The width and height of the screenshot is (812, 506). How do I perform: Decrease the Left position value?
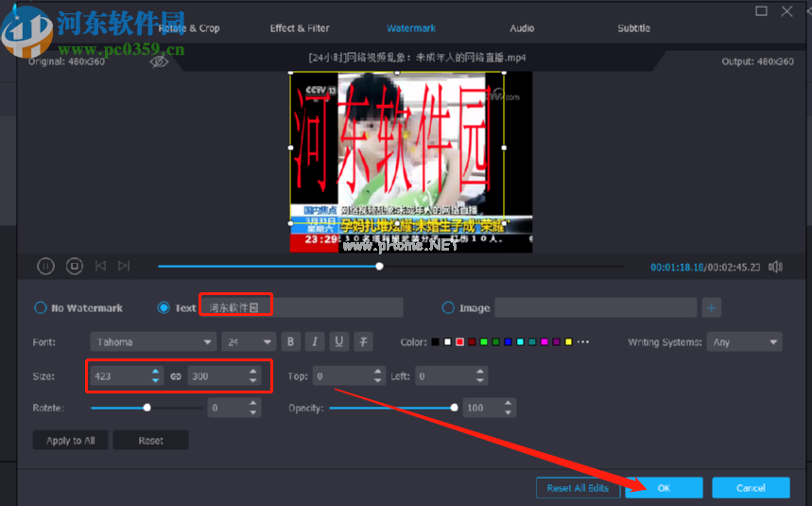(480, 380)
